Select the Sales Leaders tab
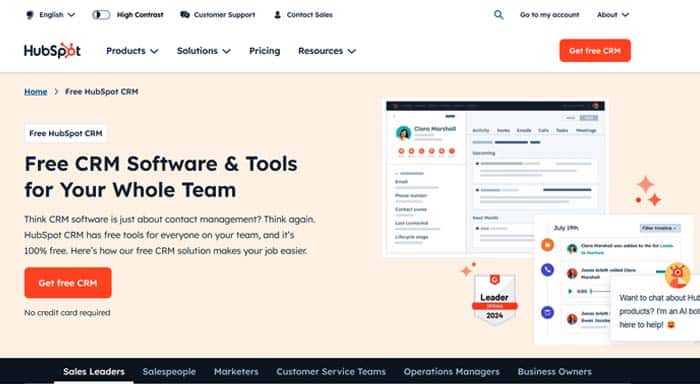 coord(94,371)
